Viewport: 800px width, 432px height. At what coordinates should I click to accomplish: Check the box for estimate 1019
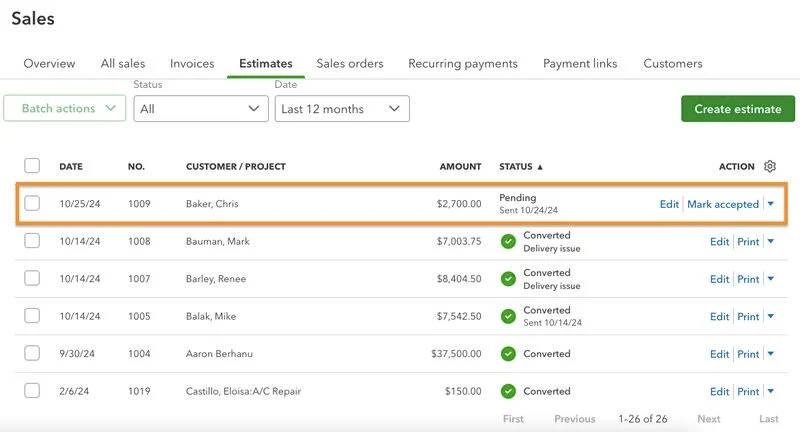32,390
